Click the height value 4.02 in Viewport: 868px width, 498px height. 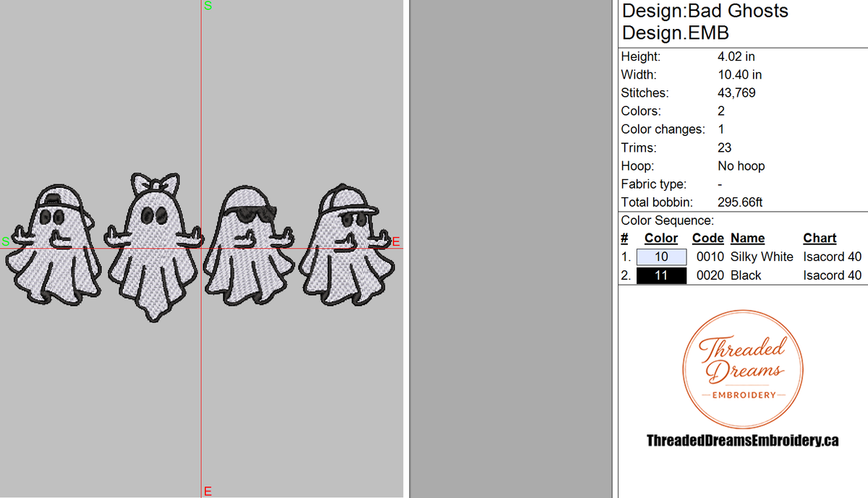[736, 56]
